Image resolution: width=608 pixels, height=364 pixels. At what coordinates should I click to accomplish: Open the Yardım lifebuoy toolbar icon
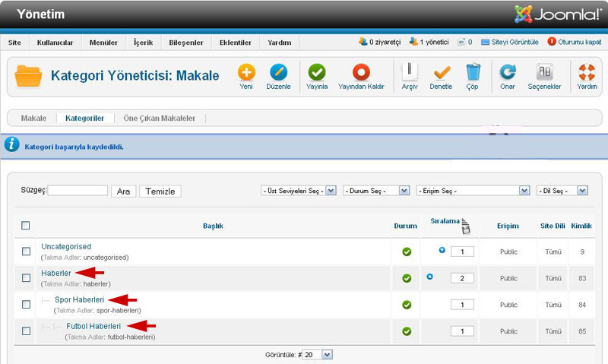click(x=587, y=72)
